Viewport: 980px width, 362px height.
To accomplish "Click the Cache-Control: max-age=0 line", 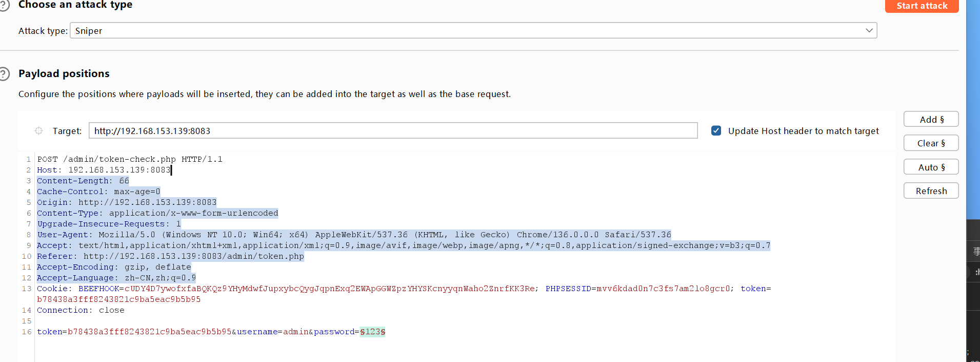I will click(x=98, y=192).
